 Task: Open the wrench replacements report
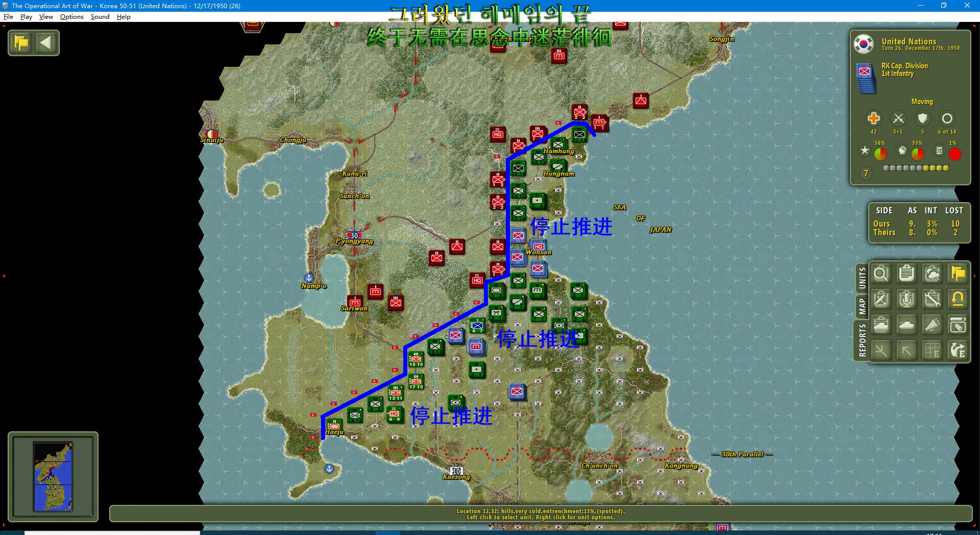[x=932, y=299]
